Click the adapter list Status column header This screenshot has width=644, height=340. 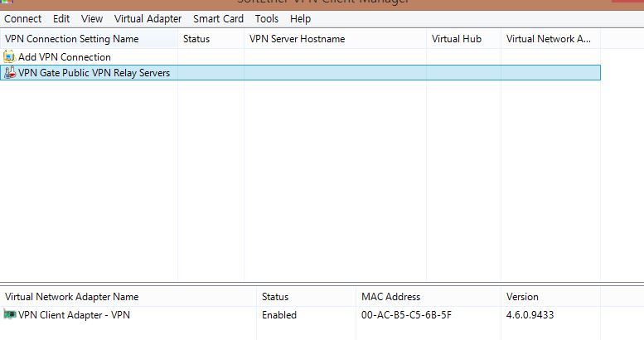[306, 296]
